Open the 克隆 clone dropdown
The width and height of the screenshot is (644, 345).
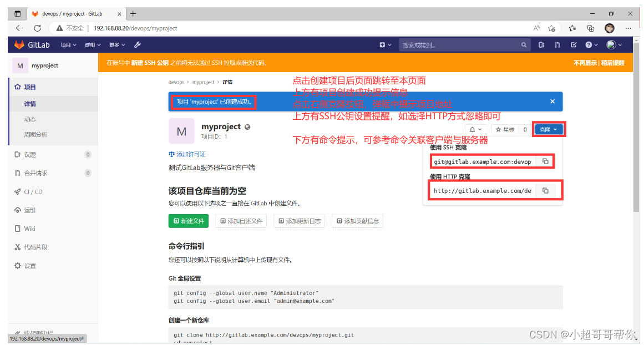pyautogui.click(x=549, y=129)
